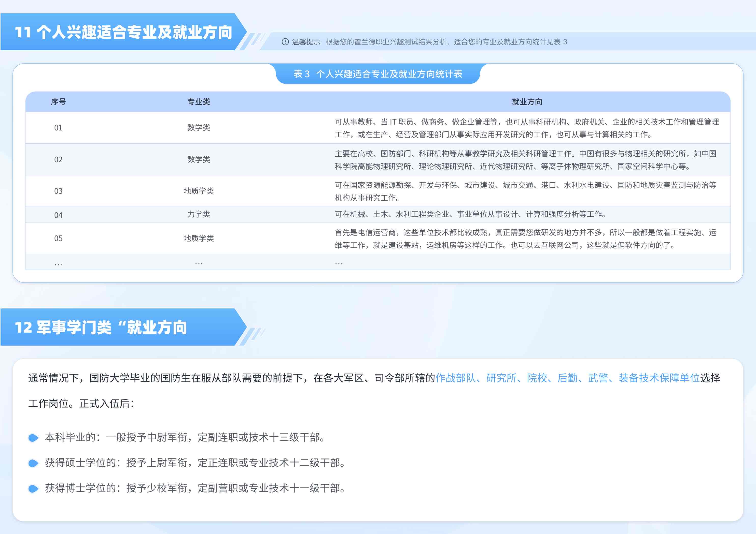Select row 03 地质学类 cell
Image resolution: width=756 pixels, height=534 pixels.
tap(199, 191)
